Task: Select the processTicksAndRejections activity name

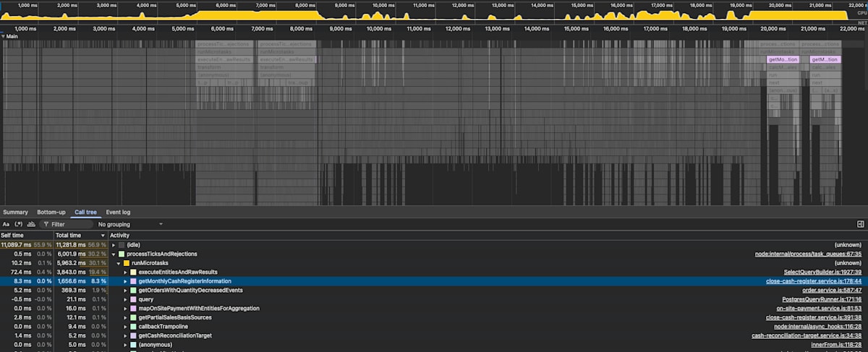Action: pos(161,254)
